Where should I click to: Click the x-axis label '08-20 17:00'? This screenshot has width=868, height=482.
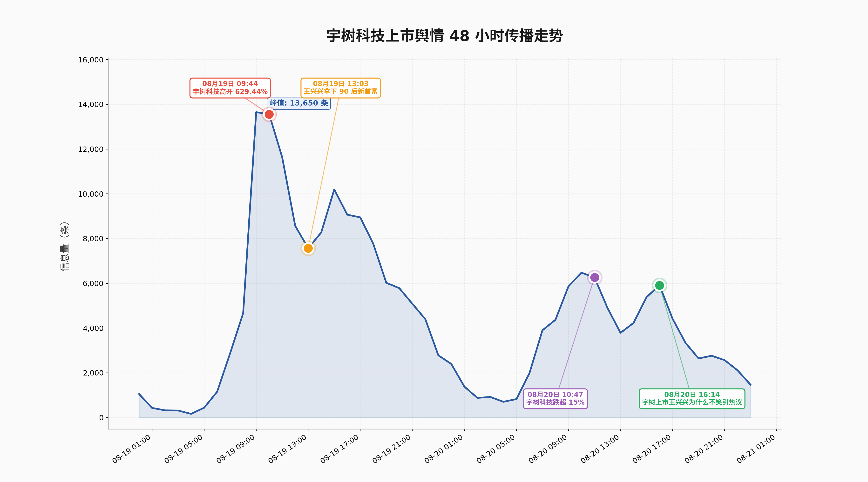[x=652, y=449]
